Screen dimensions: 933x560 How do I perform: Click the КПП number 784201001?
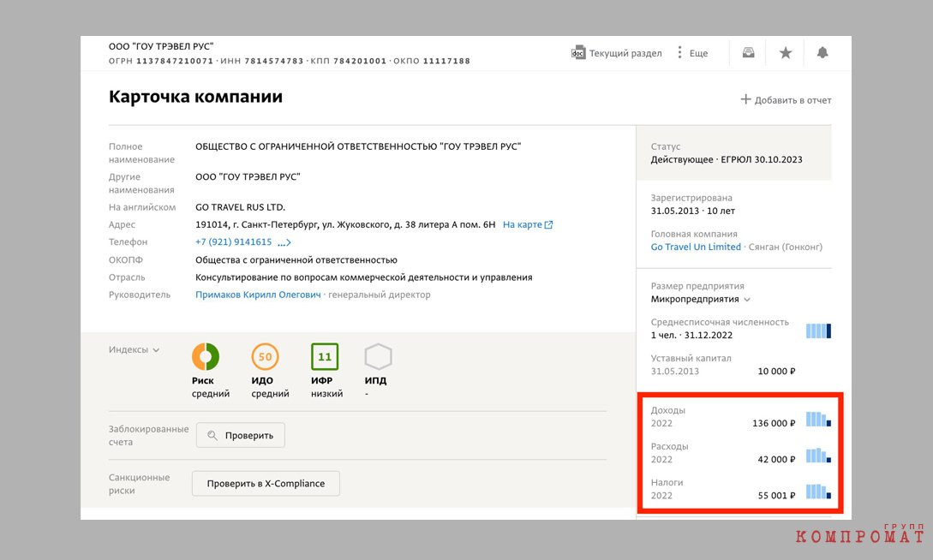(x=360, y=62)
